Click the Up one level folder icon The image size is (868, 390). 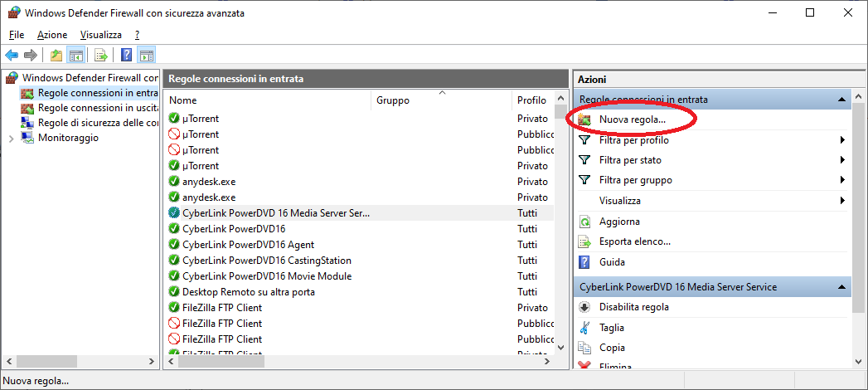pos(56,55)
